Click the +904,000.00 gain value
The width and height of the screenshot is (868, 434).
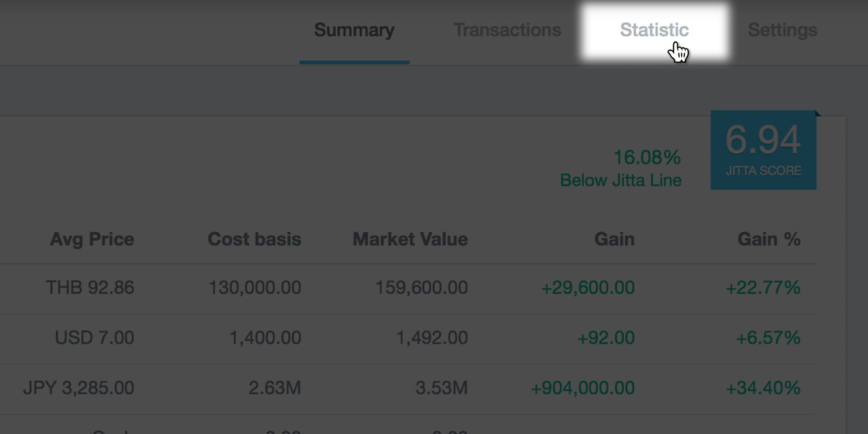(583, 388)
